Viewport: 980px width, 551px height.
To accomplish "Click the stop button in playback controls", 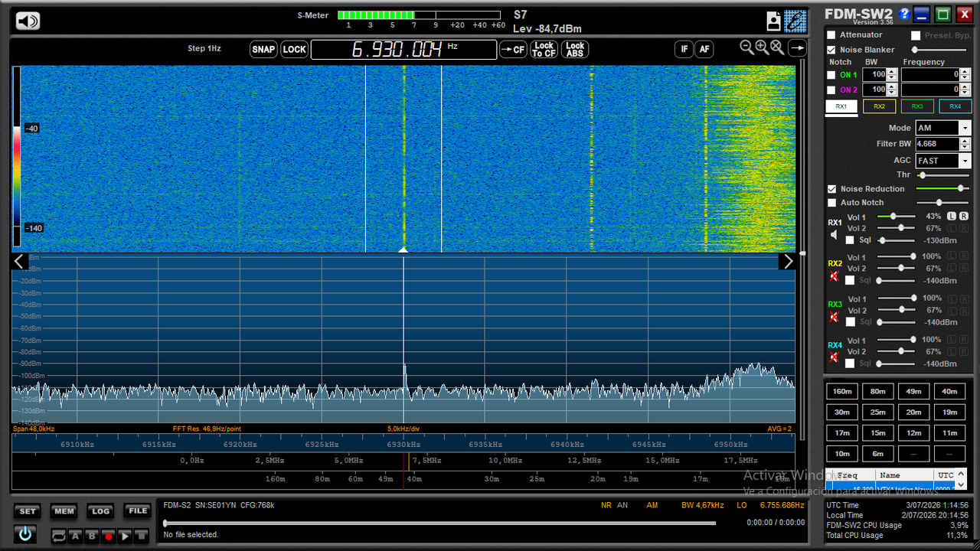I will coord(141,536).
